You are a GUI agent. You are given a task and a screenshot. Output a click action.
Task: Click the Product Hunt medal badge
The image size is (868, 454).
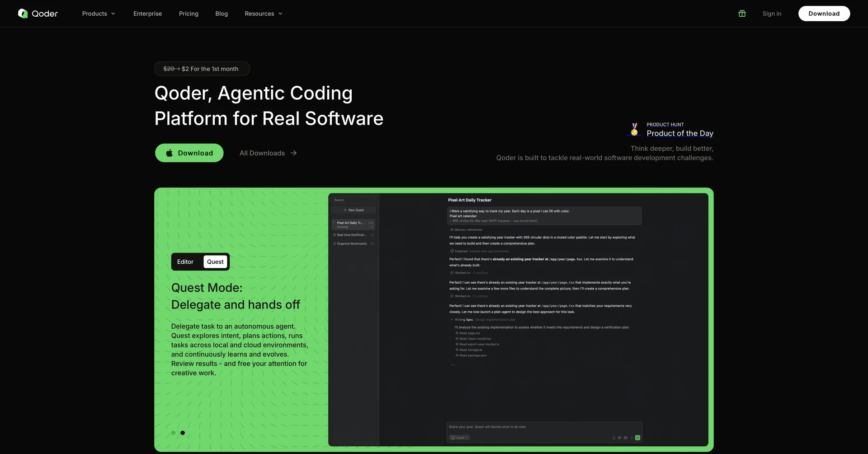634,130
